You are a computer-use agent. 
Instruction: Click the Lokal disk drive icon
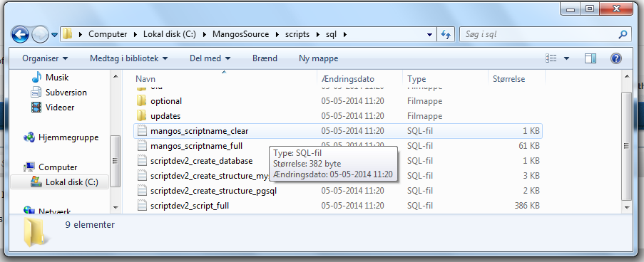pyautogui.click(x=36, y=182)
